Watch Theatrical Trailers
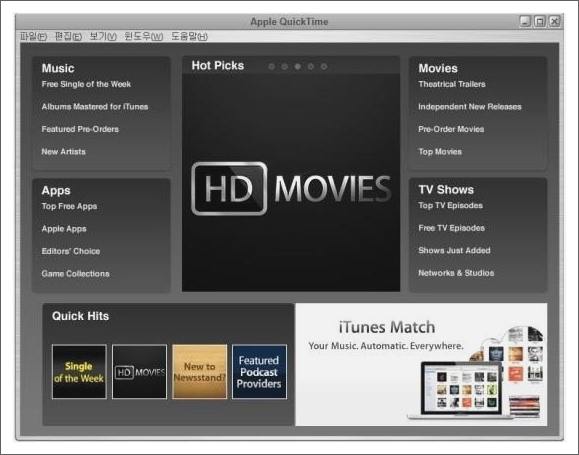The image size is (579, 455). click(x=452, y=84)
